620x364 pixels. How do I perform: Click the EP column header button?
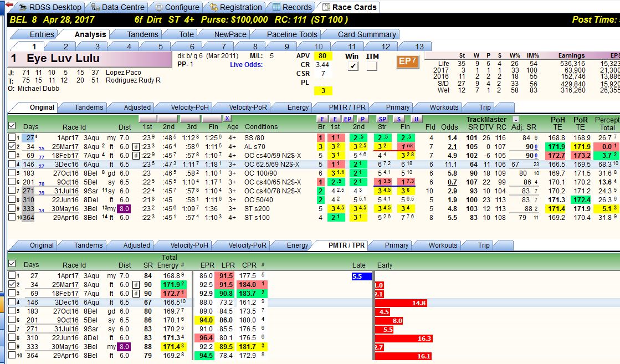point(347,119)
